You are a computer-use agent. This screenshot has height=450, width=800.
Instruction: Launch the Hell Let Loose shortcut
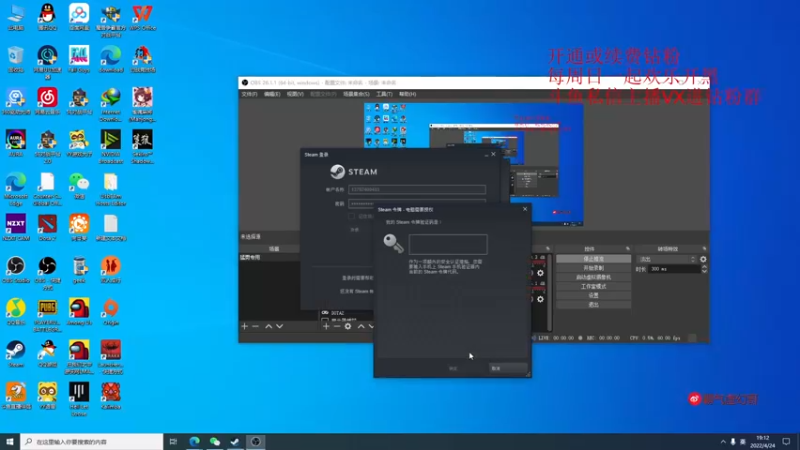tap(79, 397)
